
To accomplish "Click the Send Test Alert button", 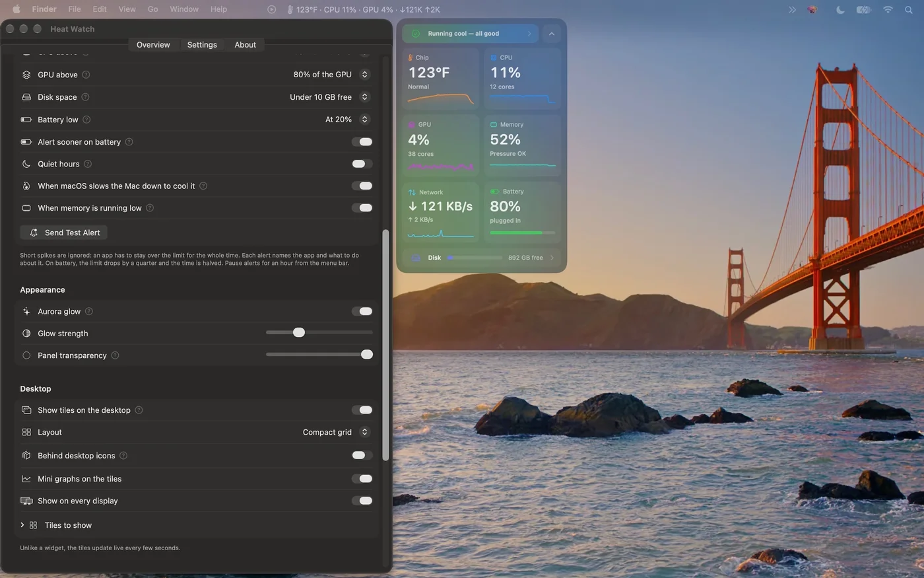I will (x=64, y=233).
